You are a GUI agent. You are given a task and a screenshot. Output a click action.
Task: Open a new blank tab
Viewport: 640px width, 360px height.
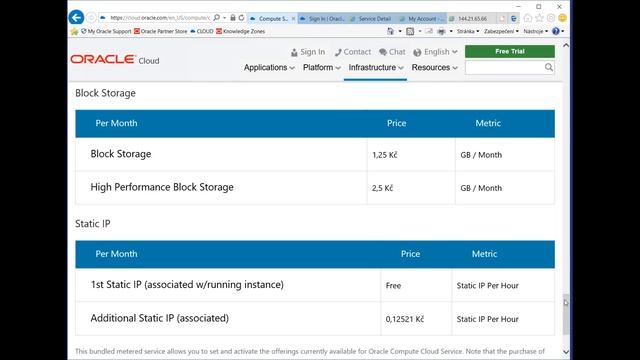tap(502, 19)
